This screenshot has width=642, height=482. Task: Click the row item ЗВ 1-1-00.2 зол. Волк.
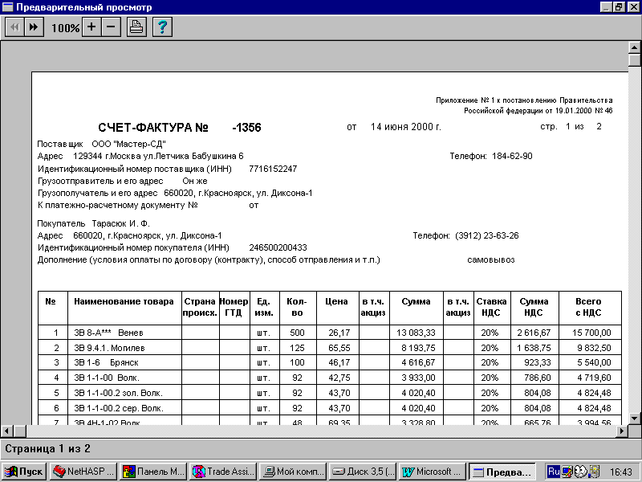[x=118, y=393]
